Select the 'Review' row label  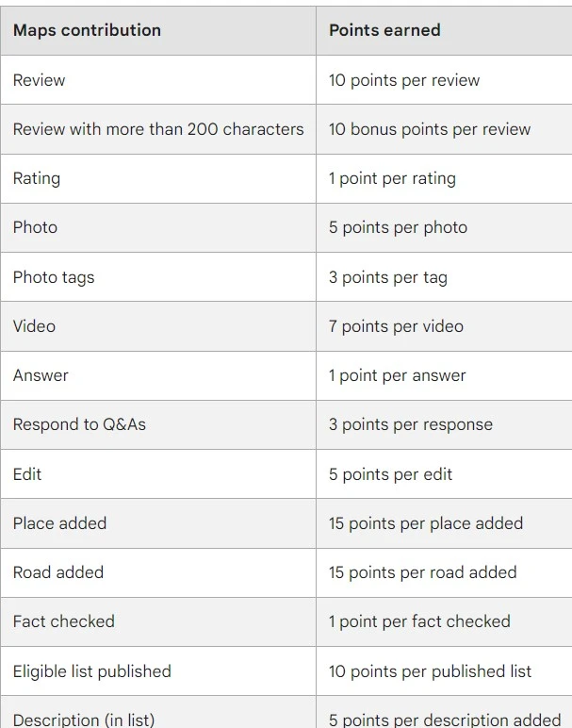[x=39, y=80]
